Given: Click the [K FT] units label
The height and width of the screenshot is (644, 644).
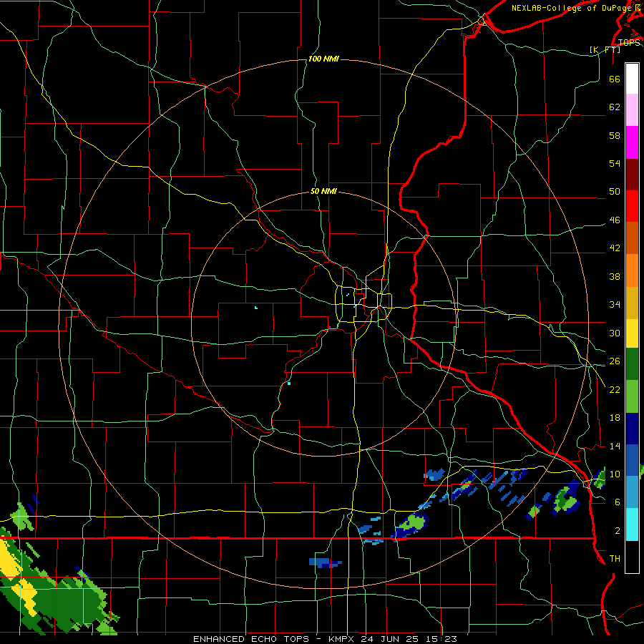Looking at the screenshot, I should click(x=605, y=49).
